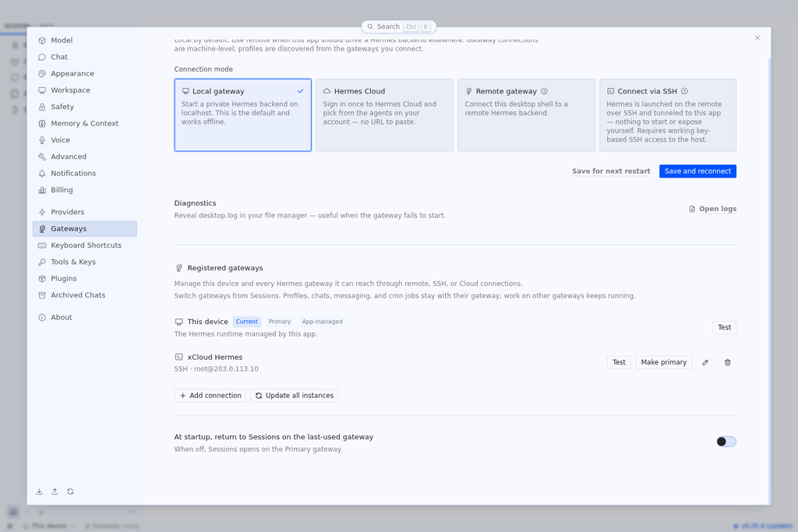Click the Tools & Keys key icon
This screenshot has height=532, width=798.
click(42, 262)
